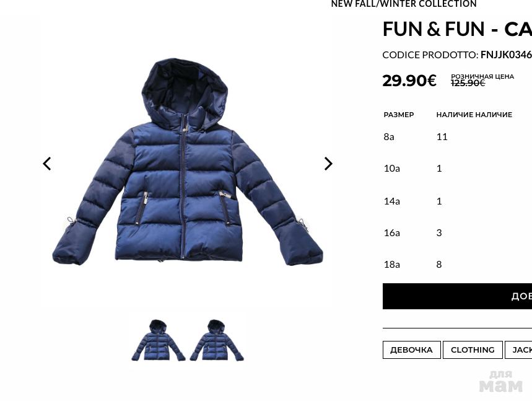Click the main blue jacket image

click(187, 162)
